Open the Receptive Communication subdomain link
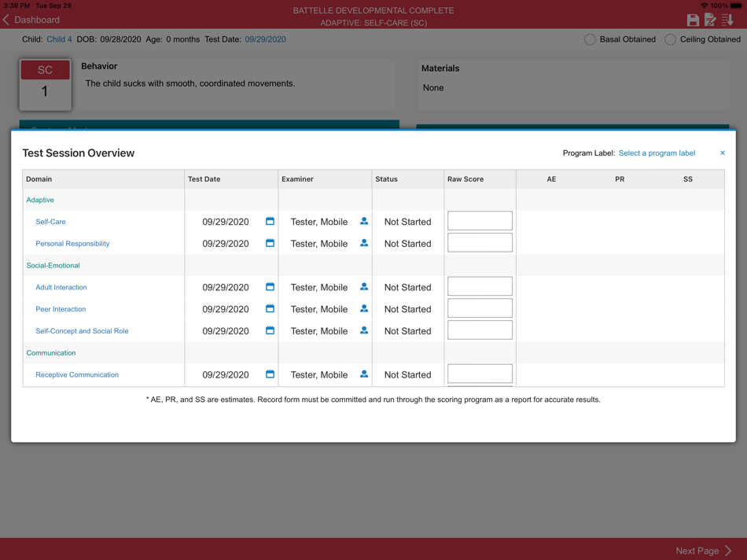 click(x=77, y=375)
